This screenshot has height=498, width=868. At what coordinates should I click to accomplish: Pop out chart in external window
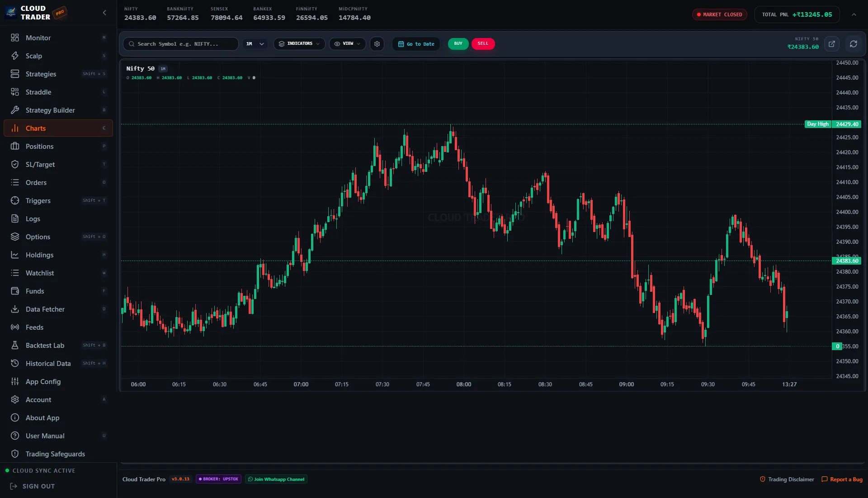pyautogui.click(x=832, y=44)
